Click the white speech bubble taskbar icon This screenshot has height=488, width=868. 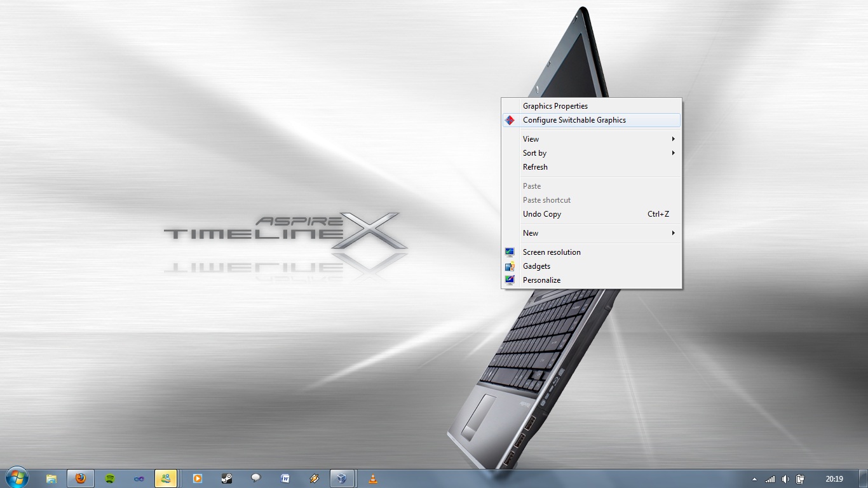click(x=256, y=478)
